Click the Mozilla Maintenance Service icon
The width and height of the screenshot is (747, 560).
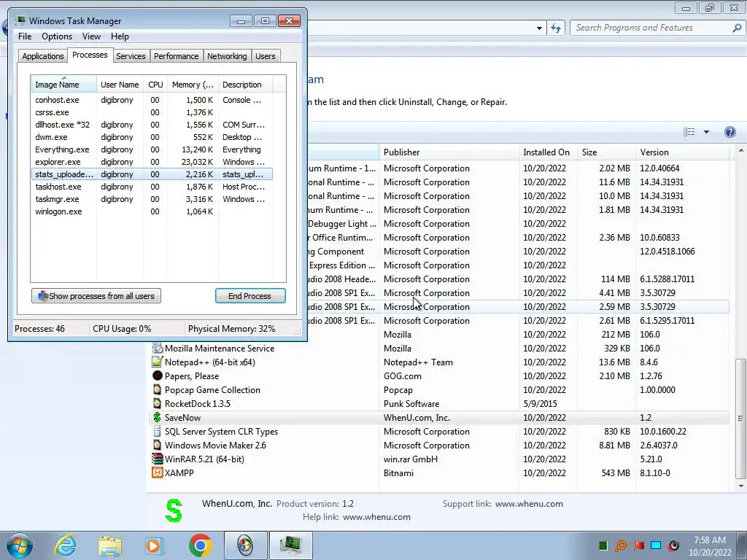(158, 348)
